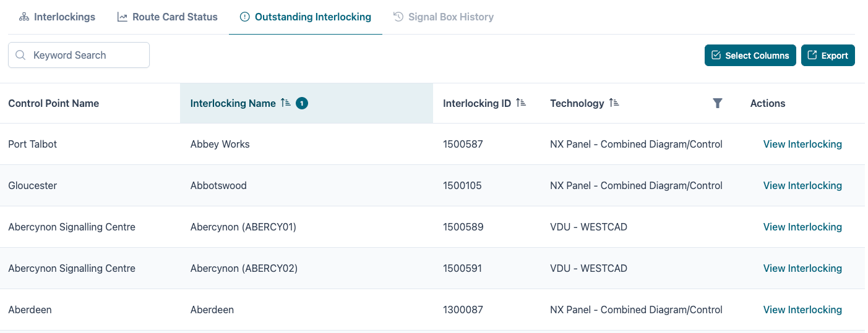The height and width of the screenshot is (333, 868).
Task: Click the magnifier icon in the search box
Action: (x=20, y=55)
